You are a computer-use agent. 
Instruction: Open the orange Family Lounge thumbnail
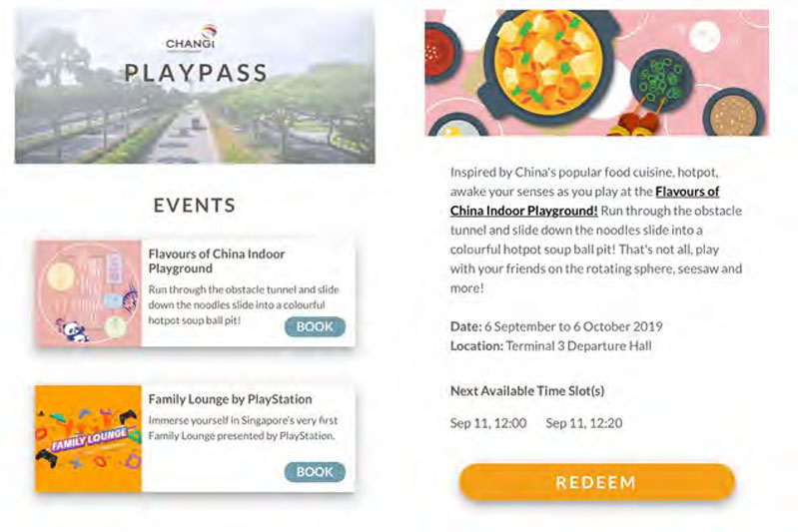tap(88, 438)
